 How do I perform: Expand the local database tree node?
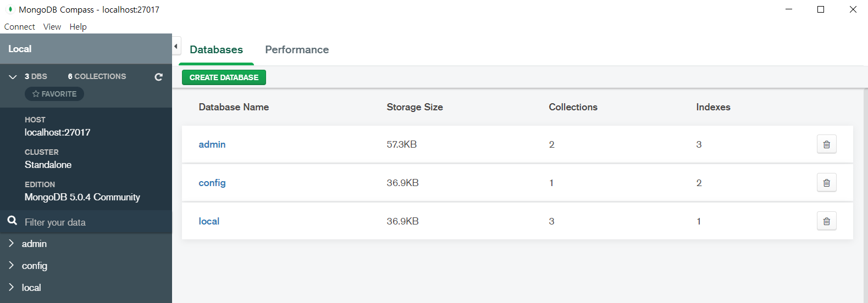[x=11, y=287]
